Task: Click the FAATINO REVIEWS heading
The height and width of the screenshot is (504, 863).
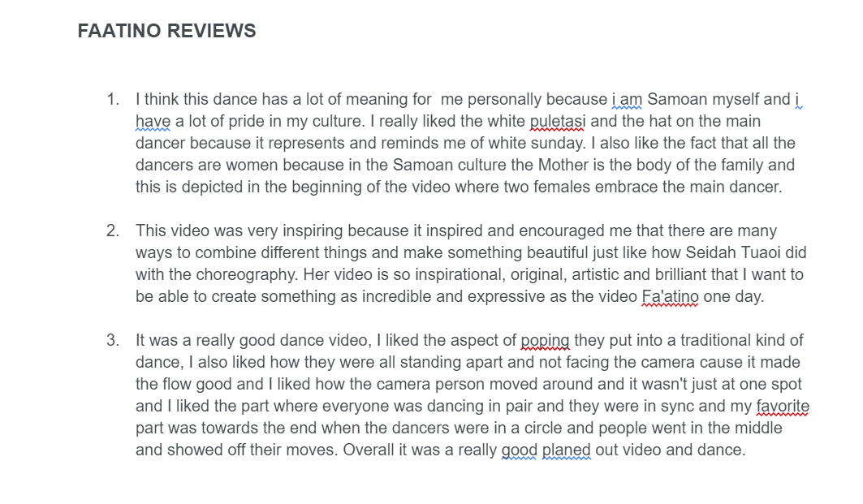Action: point(166,31)
